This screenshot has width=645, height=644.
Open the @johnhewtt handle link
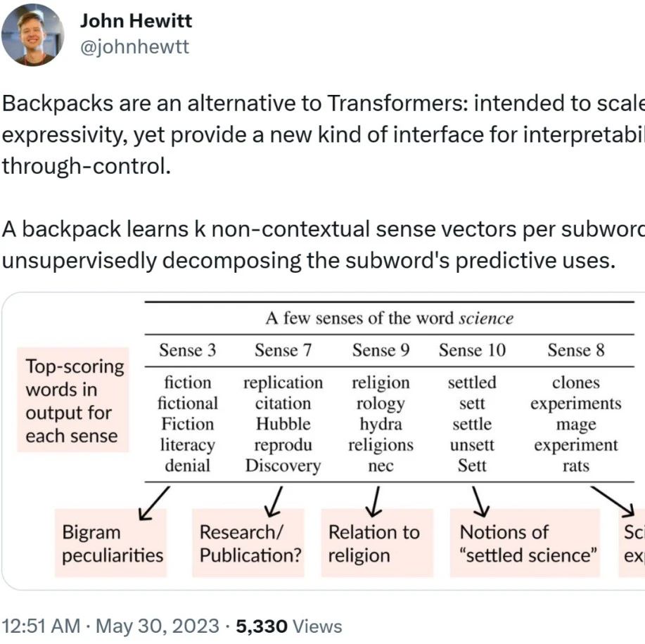(134, 46)
